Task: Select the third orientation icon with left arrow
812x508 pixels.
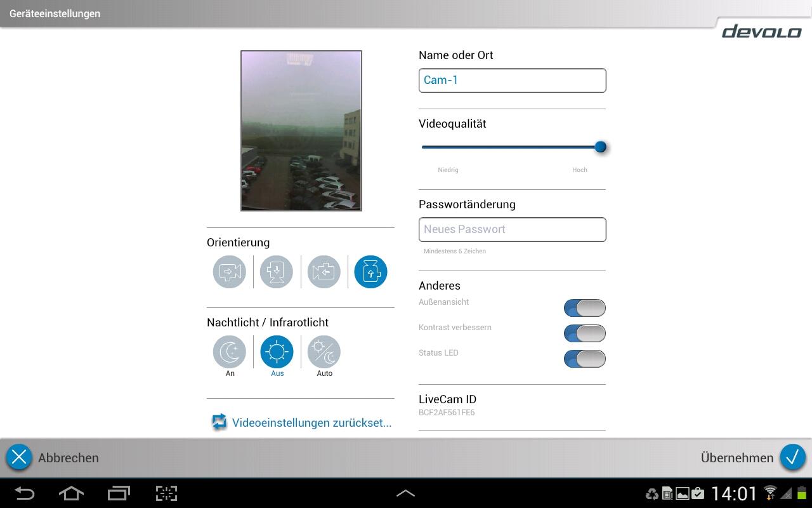Action: (x=324, y=272)
